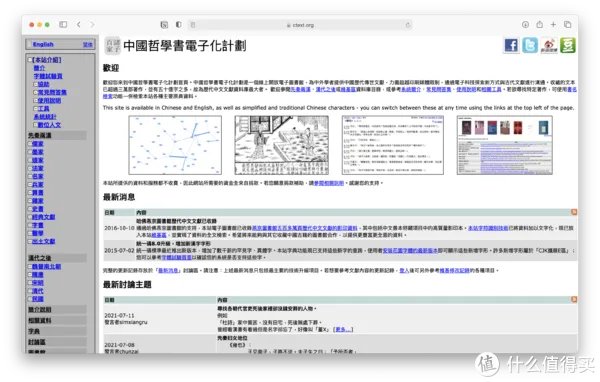Open the 字體試驗頁 sidebar link
Viewport: 600px width, 382px height.
(48, 76)
